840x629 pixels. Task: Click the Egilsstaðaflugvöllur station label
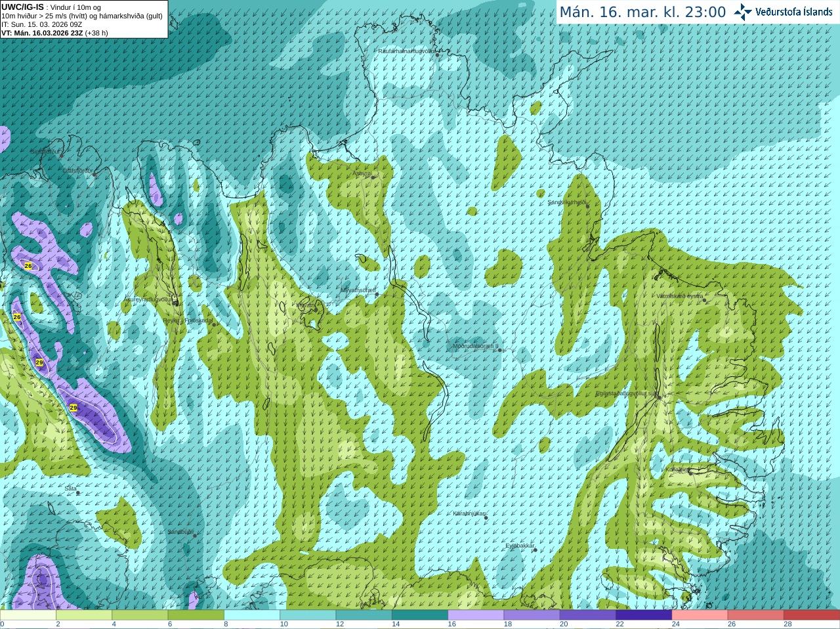(626, 393)
